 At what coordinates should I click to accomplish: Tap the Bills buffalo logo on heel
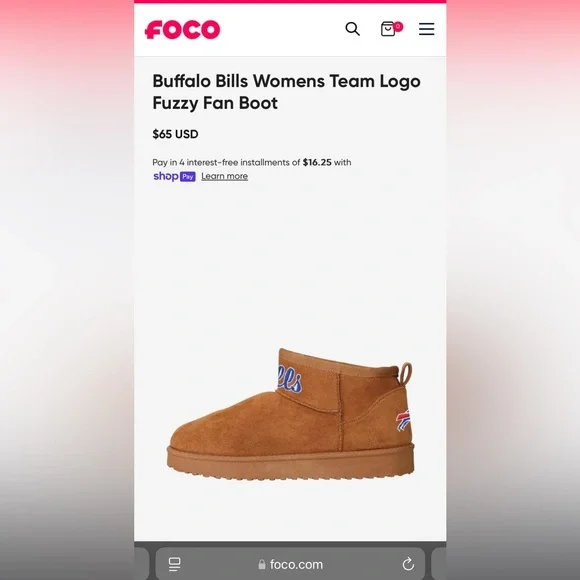point(403,421)
